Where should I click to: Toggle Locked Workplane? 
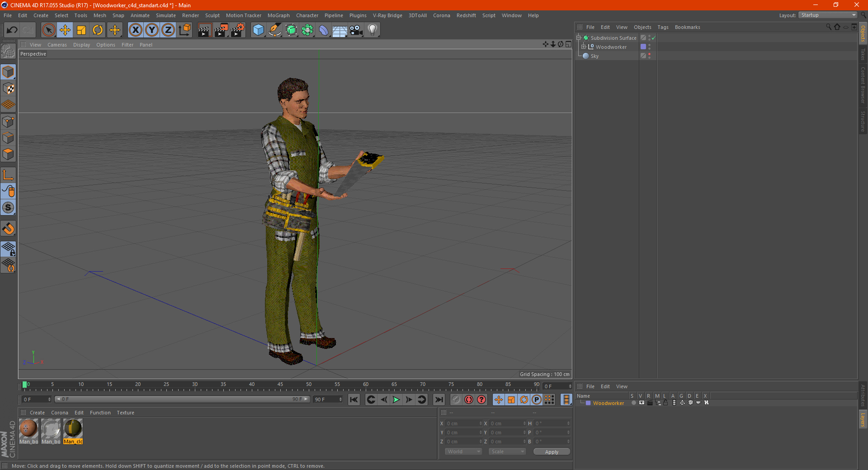click(x=8, y=249)
